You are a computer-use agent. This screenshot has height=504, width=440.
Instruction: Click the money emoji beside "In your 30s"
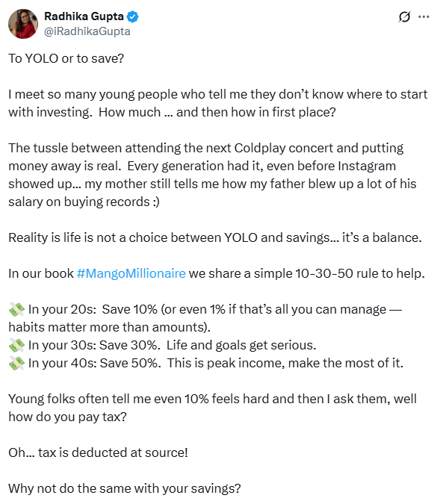click(x=16, y=346)
